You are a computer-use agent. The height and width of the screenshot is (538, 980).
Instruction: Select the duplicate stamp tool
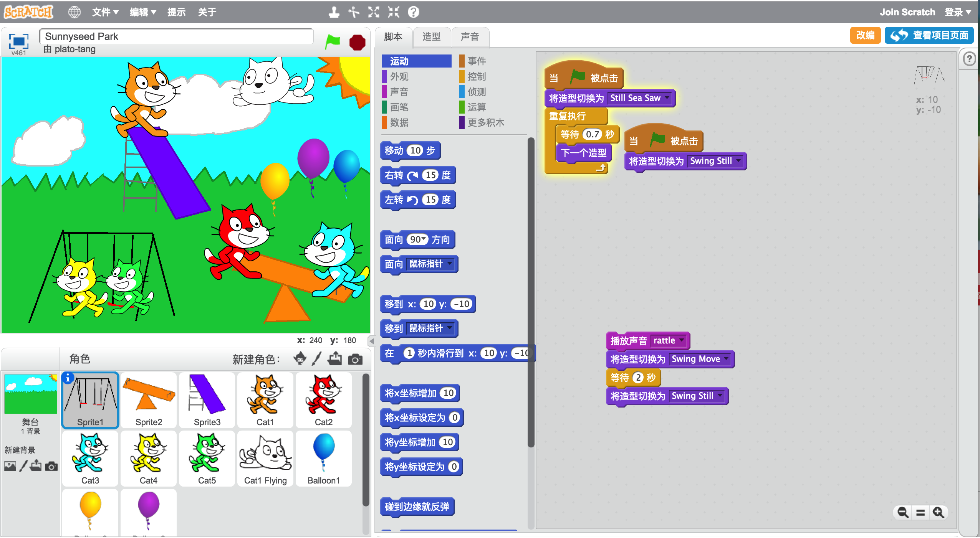[x=334, y=12]
